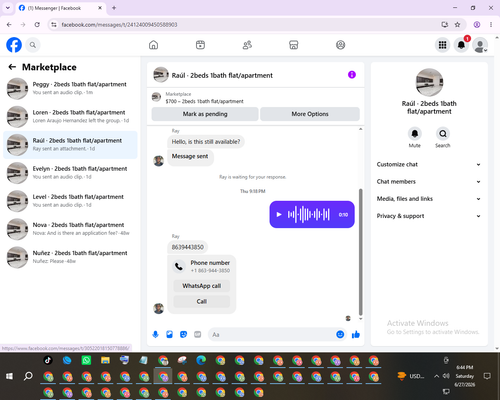Open the Groups icon in top navigation
Screen dimensions: 500x400
click(x=340, y=45)
